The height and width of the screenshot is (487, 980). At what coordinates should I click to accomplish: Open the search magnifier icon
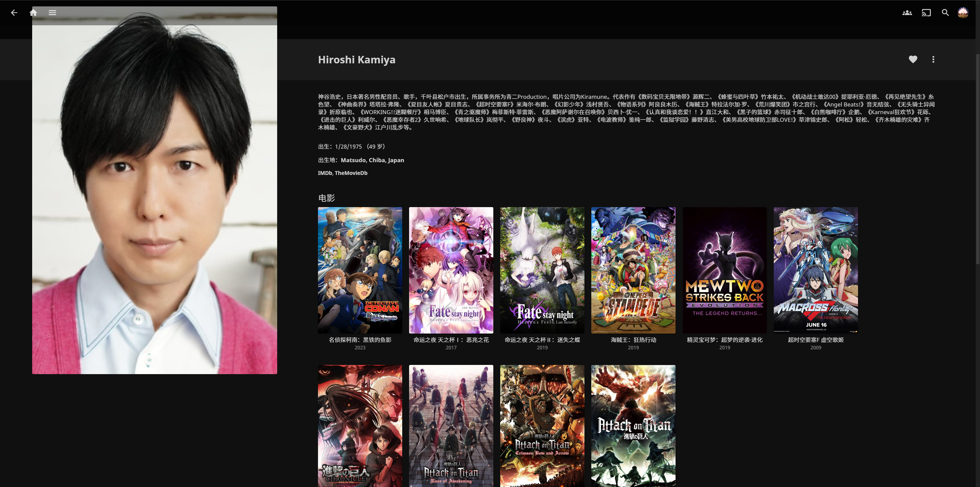click(945, 13)
